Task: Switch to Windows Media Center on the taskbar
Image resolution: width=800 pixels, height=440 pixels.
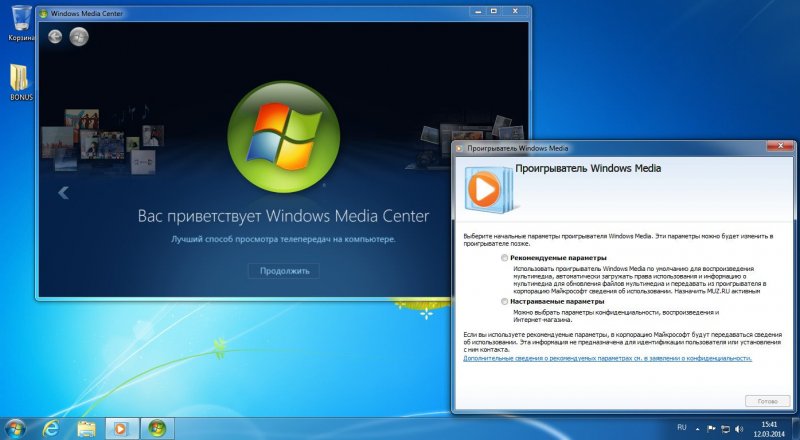Action: click(x=157, y=429)
